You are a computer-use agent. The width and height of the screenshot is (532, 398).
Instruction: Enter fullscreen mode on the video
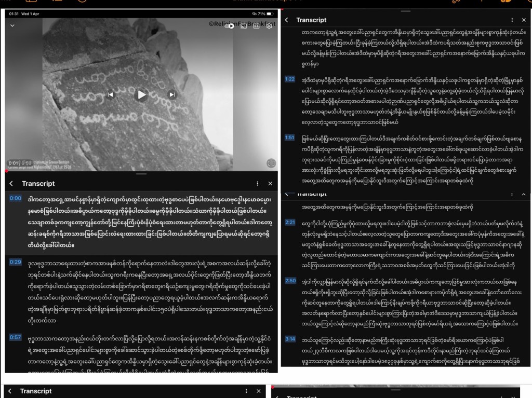(271, 163)
